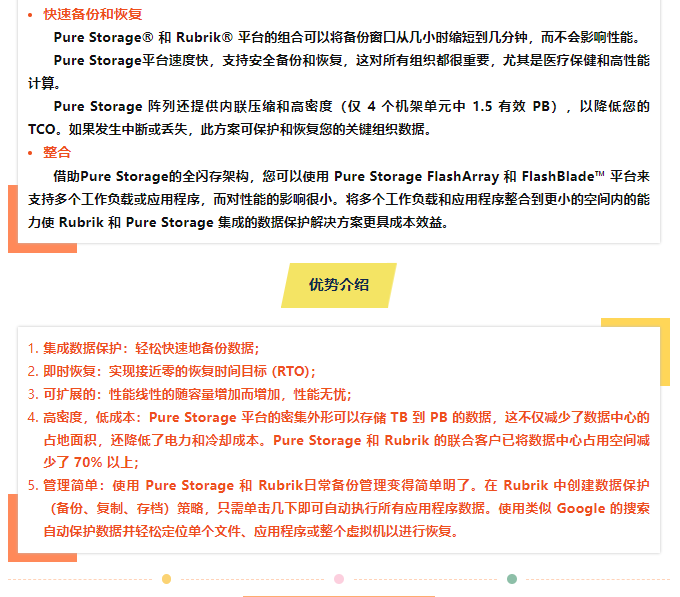The image size is (680, 597).
Task: Select list item 2 即时恢复 (RTO)
Action: coord(172,371)
